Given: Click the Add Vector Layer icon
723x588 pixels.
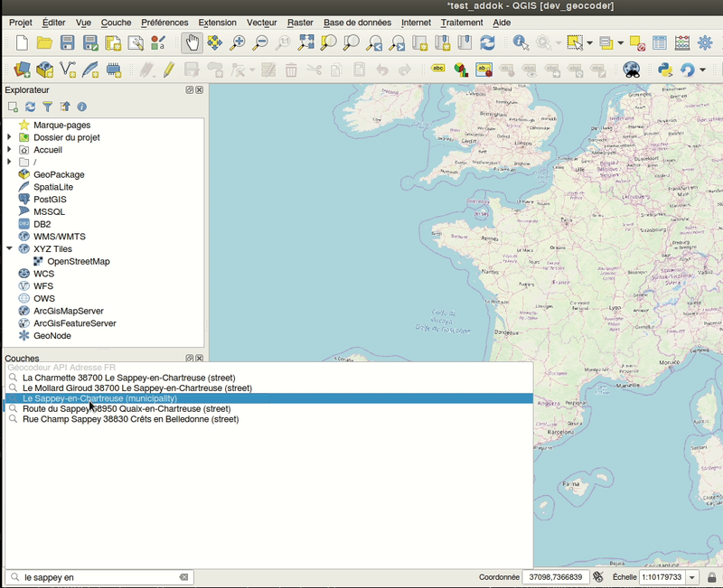Looking at the screenshot, I should pyautogui.click(x=68, y=70).
